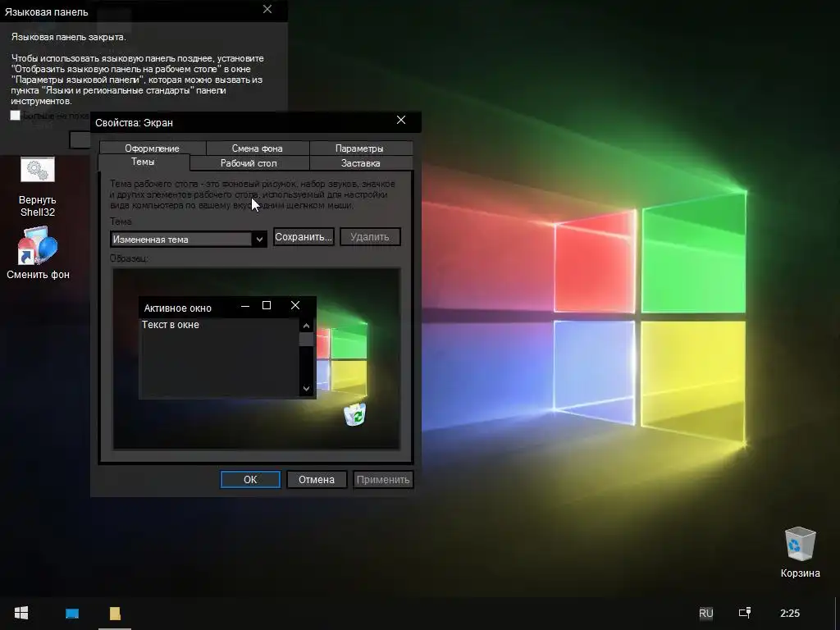Open the network tray icon
This screenshot has width=840, height=630.
point(745,613)
